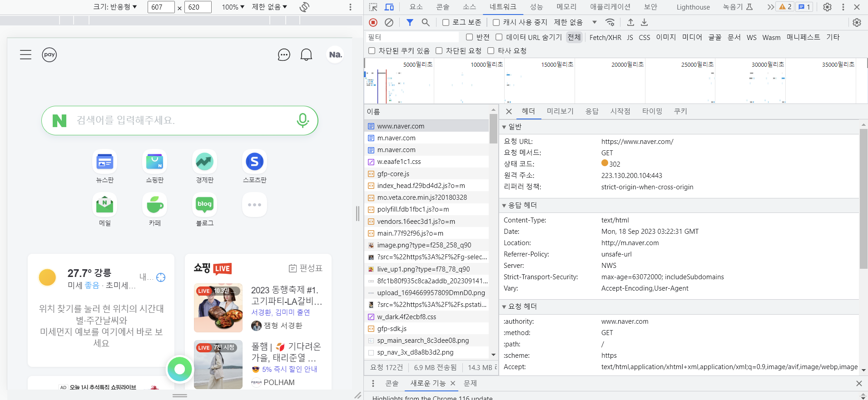
Task: Click the weather location finder icon
Action: click(161, 277)
